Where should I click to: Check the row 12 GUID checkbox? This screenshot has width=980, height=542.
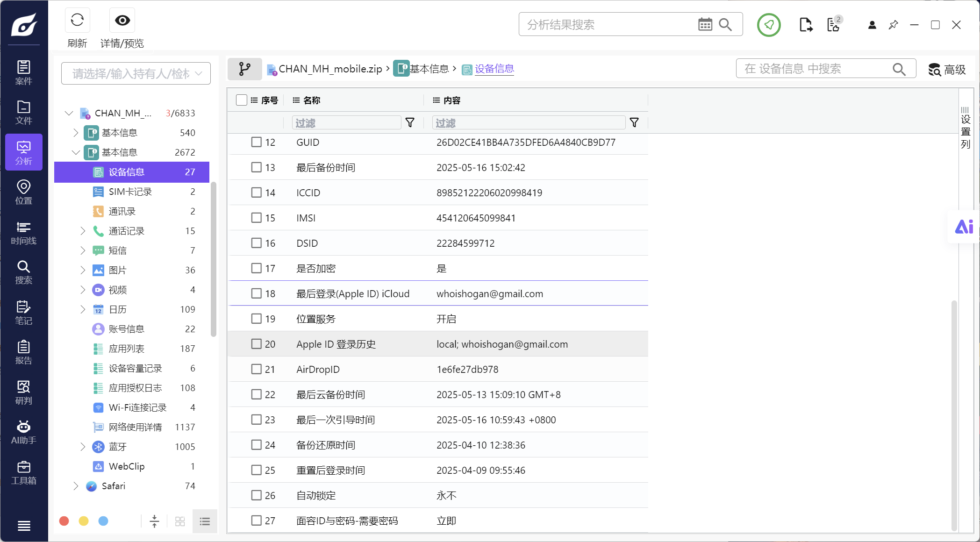256,142
